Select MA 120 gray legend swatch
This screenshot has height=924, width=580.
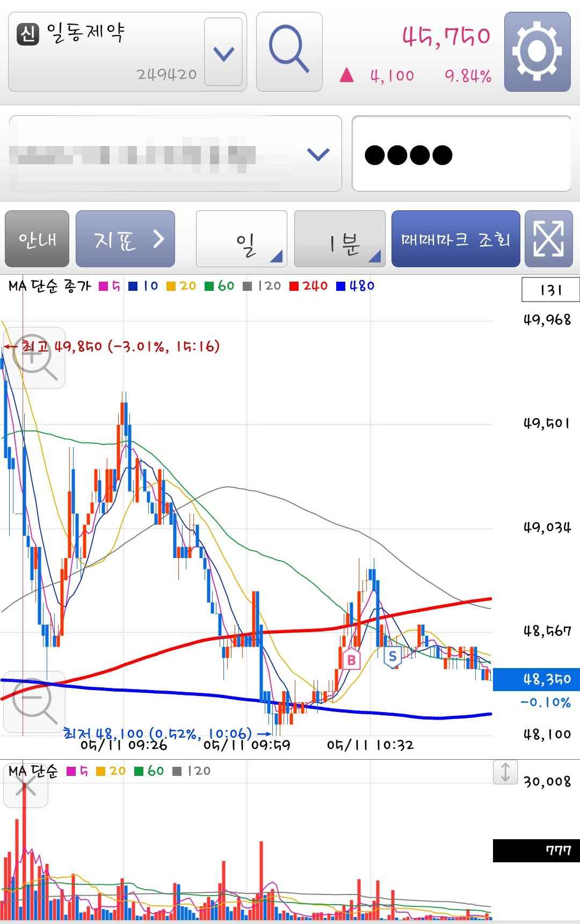[x=248, y=287]
